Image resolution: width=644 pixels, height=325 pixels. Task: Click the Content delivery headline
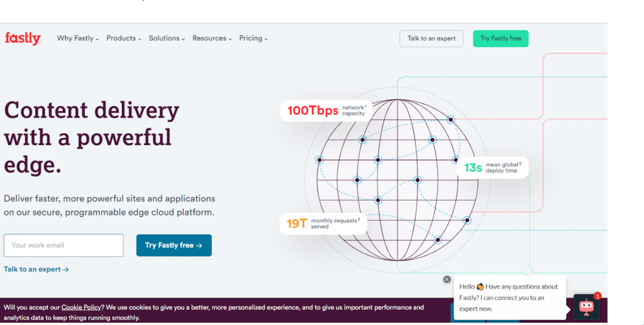pyautogui.click(x=92, y=137)
